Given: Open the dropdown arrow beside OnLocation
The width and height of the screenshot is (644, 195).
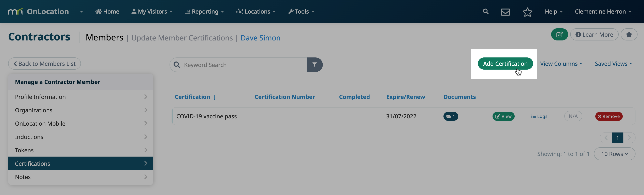Looking at the screenshot, I should click(81, 12).
